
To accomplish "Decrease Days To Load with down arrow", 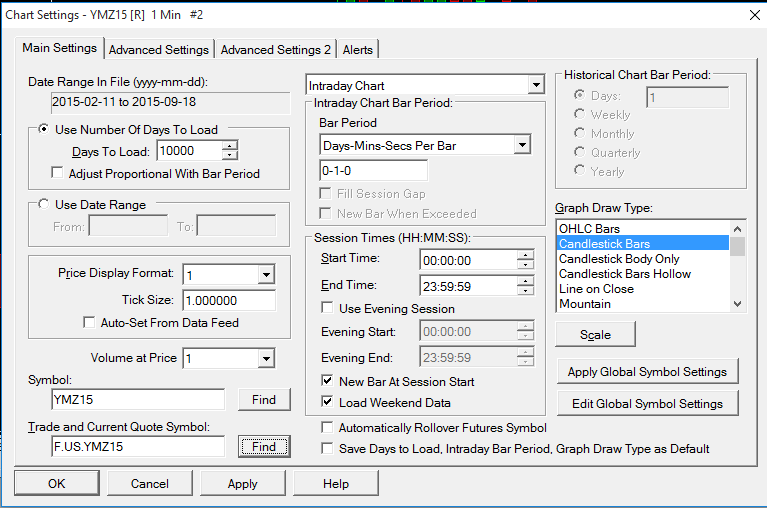I will tap(229, 155).
